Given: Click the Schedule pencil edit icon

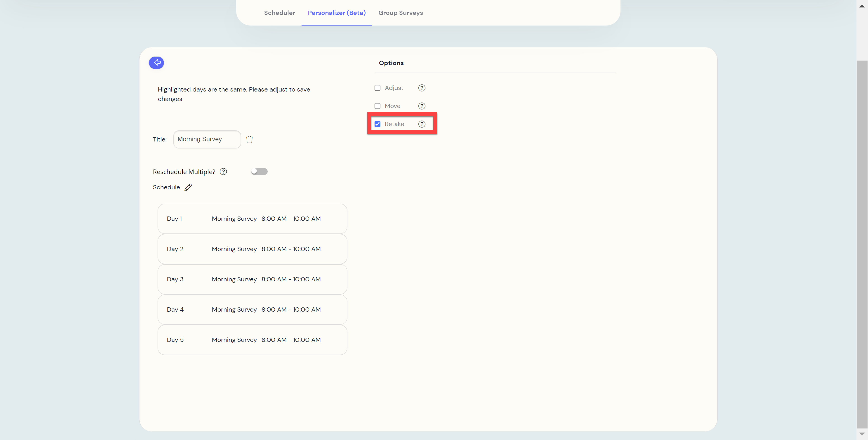Looking at the screenshot, I should click(188, 187).
